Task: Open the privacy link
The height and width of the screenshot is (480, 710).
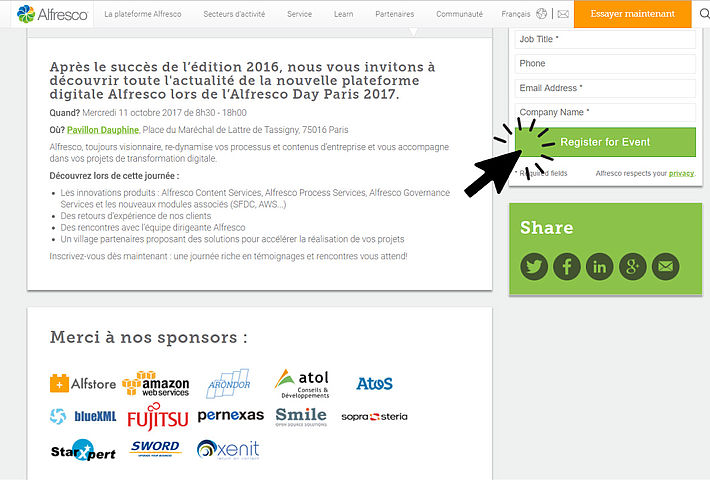Action: pos(681,173)
